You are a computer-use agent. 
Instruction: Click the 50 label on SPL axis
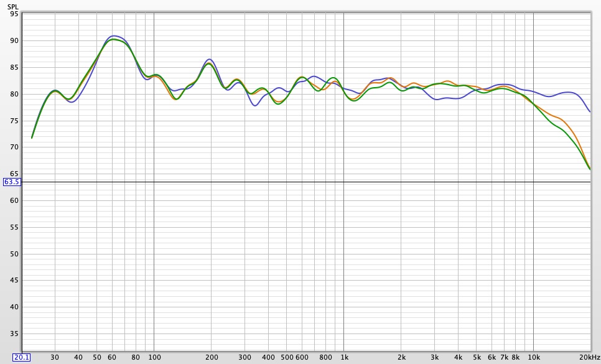14,254
